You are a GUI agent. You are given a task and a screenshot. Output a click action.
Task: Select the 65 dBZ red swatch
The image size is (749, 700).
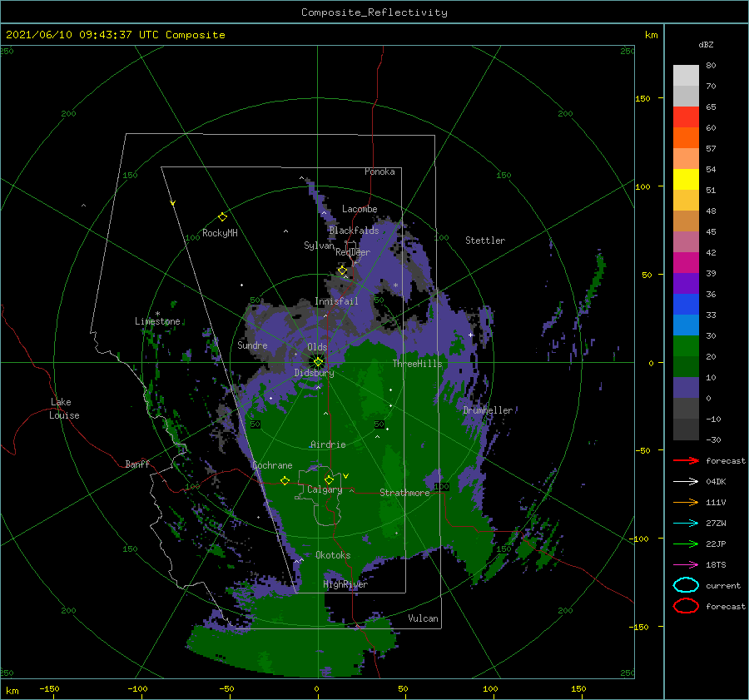click(x=686, y=117)
